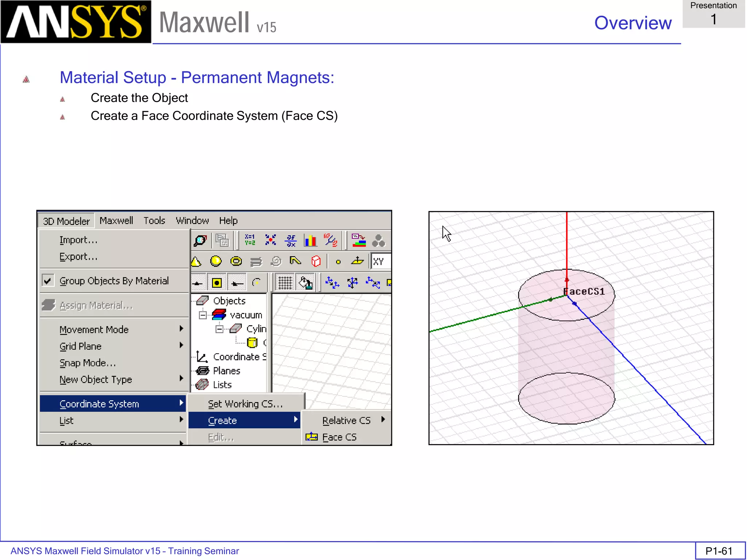Open the Help menu
Viewport: 747px width, 560px height.
coord(228,221)
